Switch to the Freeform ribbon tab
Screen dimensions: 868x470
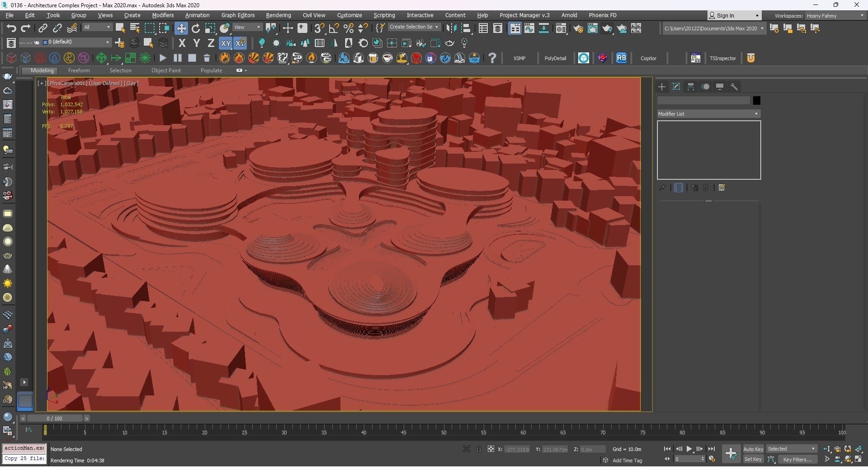(x=79, y=70)
